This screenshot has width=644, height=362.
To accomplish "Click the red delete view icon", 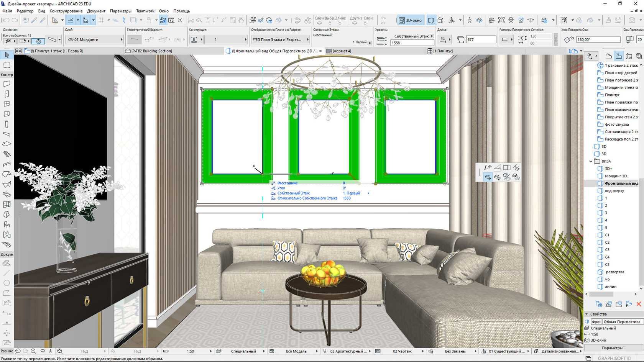I will click(639, 304).
